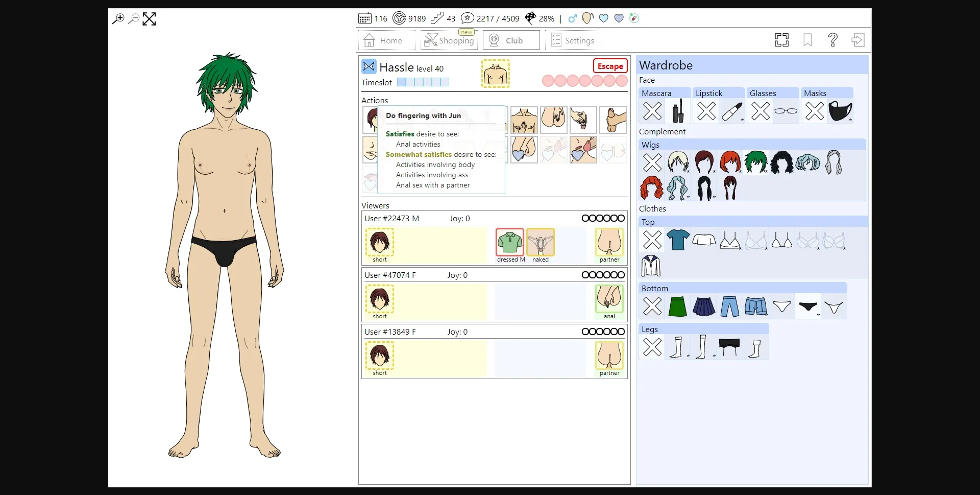The width and height of the screenshot is (980, 495).
Task: Remove mascara by clicking the X
Action: pos(652,110)
